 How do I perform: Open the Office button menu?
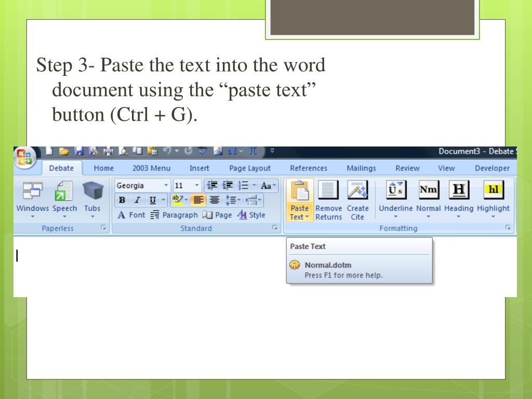click(25, 157)
